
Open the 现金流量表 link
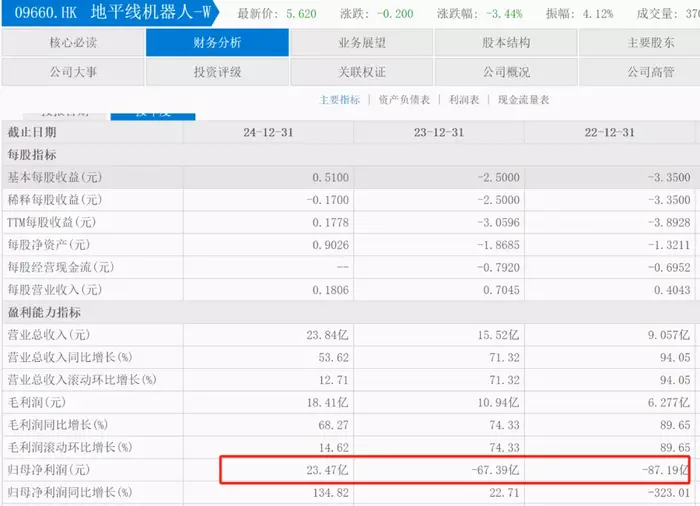(x=523, y=100)
